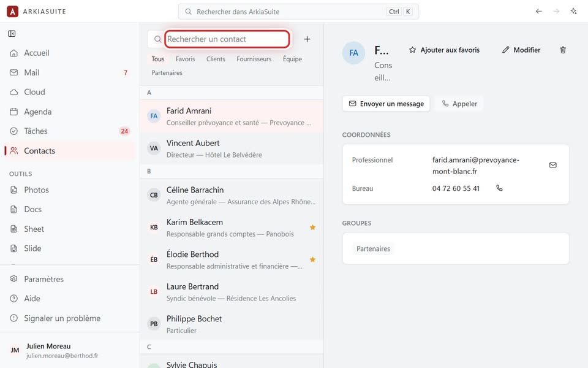The height and width of the screenshot is (368, 588).
Task: Add a new contact with plus icon
Action: (x=307, y=39)
